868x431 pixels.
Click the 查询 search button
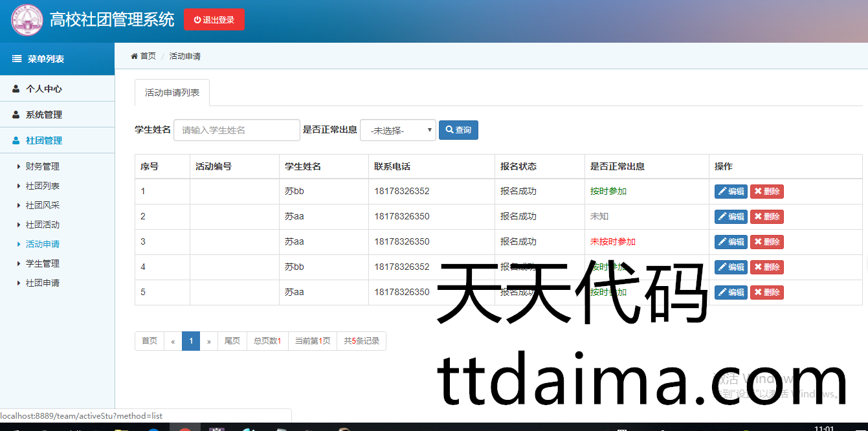458,130
